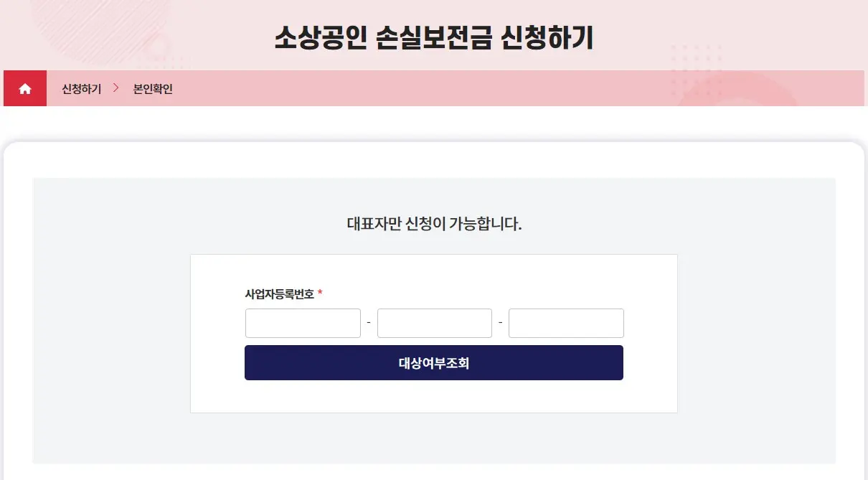Click the home icon in the breadcrumb bar
Viewport: 868px width, 480px height.
25,88
